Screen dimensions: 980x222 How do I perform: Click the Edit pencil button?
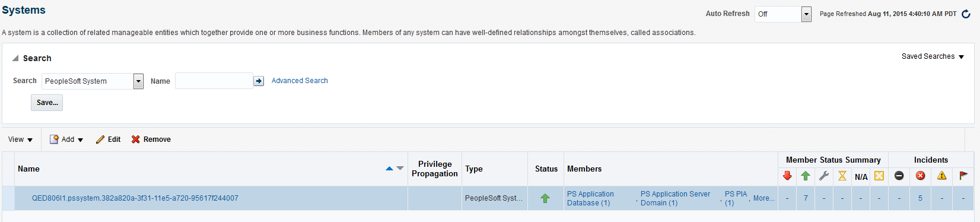tap(109, 139)
